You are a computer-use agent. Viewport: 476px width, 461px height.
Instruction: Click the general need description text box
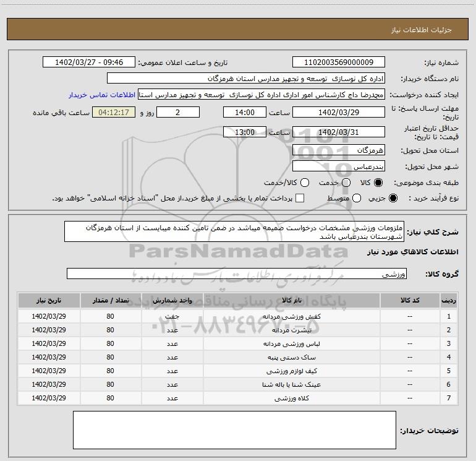point(234,231)
